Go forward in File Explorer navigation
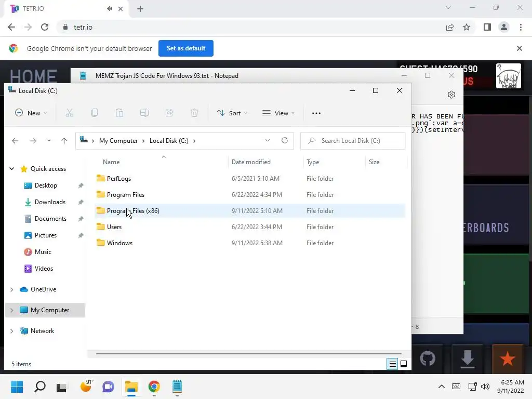This screenshot has height=399, width=532. 33,141
